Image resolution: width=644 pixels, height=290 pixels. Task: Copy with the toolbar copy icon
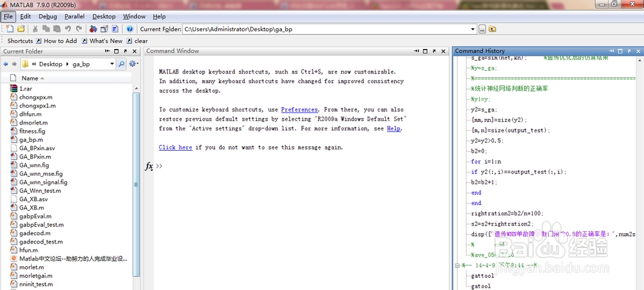46,29
